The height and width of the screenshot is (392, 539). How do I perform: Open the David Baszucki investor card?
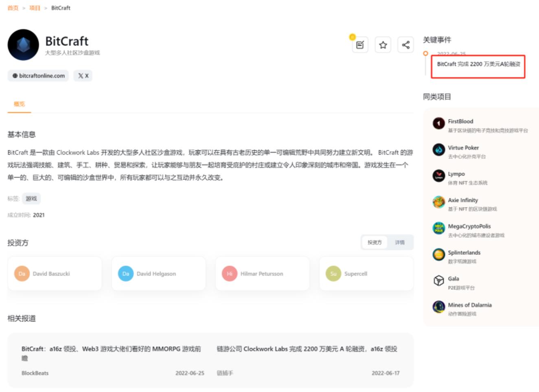[x=55, y=274]
